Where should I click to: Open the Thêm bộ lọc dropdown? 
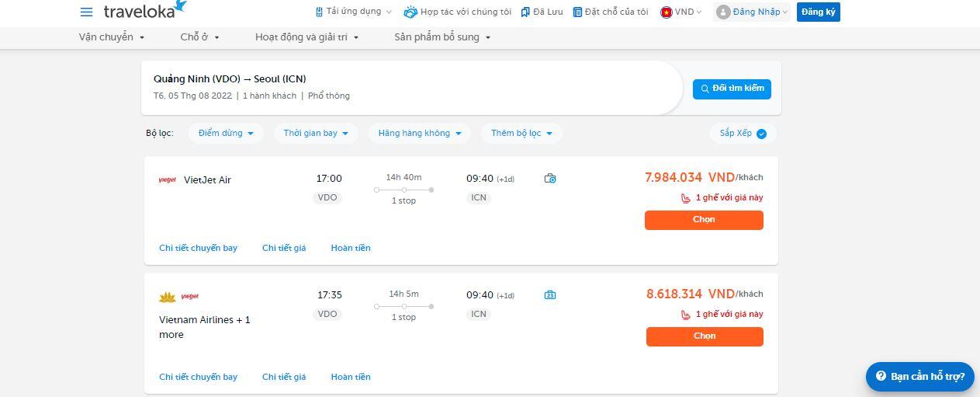(x=521, y=134)
